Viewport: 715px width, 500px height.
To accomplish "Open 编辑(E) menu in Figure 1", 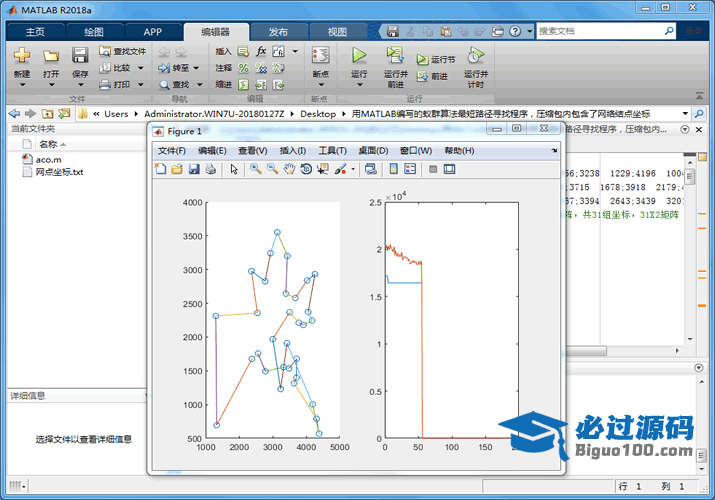I will tap(212, 150).
